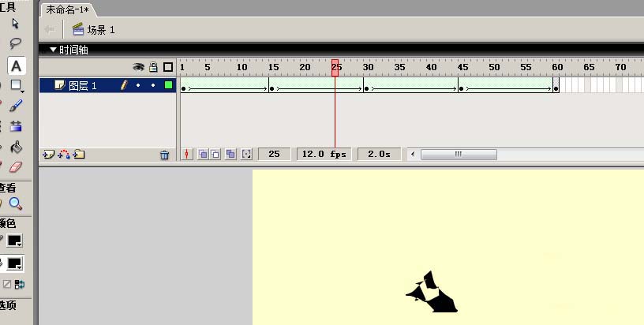Show all layers as outlines
Viewport: 644px width, 325px height.
click(x=168, y=67)
